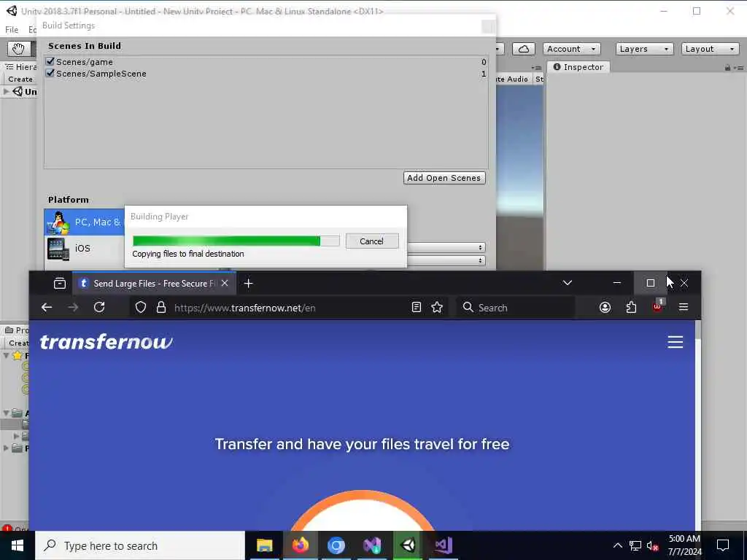747x560 pixels.
Task: Select the Unity Hand tool
Action: point(18,49)
